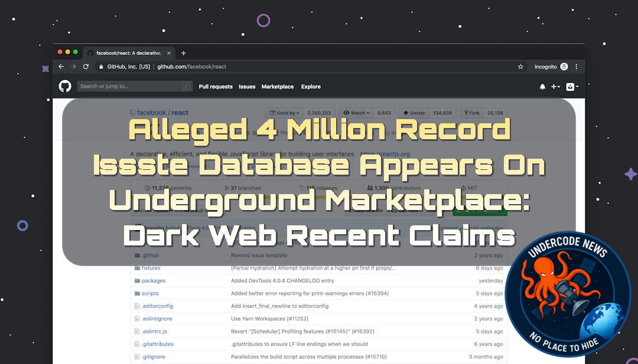The width and height of the screenshot is (638, 364).
Task: Expand the Used by dropdown
Action: coord(284,113)
